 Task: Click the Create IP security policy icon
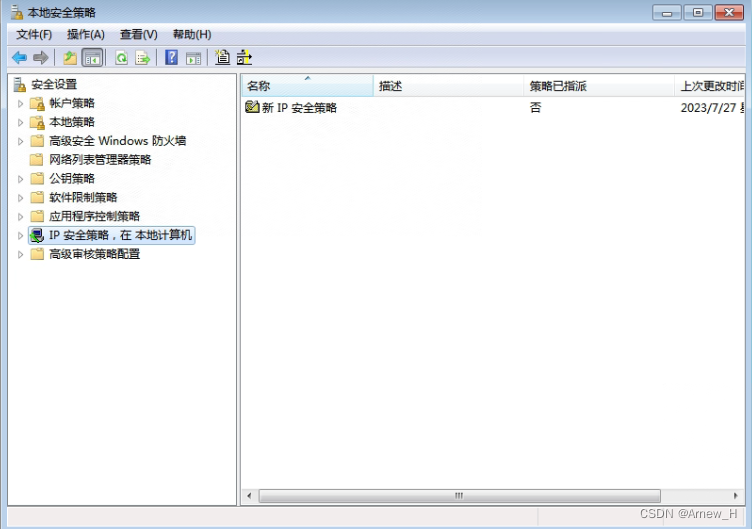[x=223, y=58]
